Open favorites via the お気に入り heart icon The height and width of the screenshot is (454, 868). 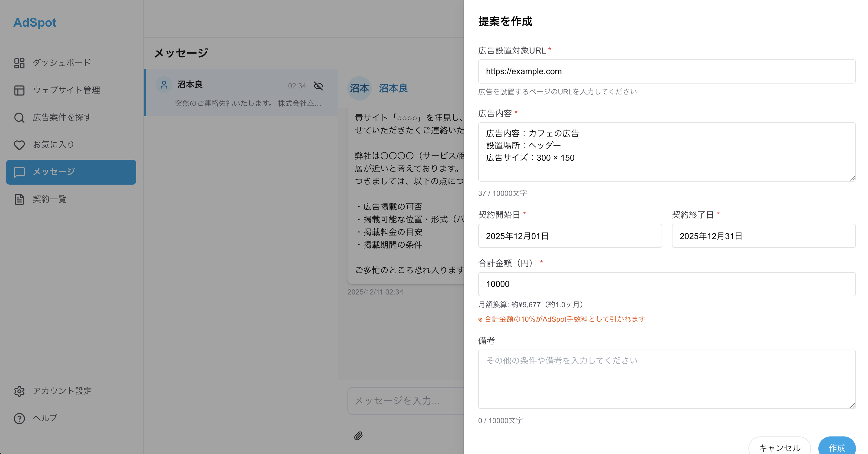[19, 145]
